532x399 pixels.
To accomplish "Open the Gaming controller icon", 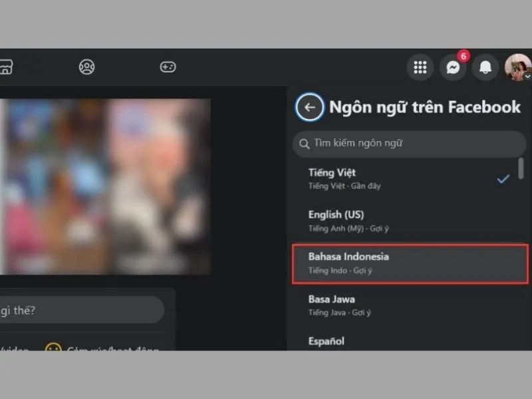I will 168,67.
